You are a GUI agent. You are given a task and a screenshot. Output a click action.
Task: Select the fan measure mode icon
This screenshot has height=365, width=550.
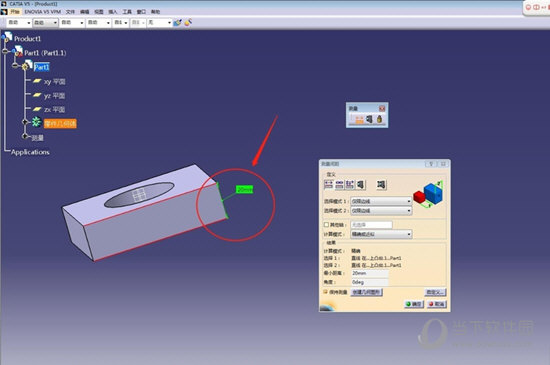click(350, 184)
